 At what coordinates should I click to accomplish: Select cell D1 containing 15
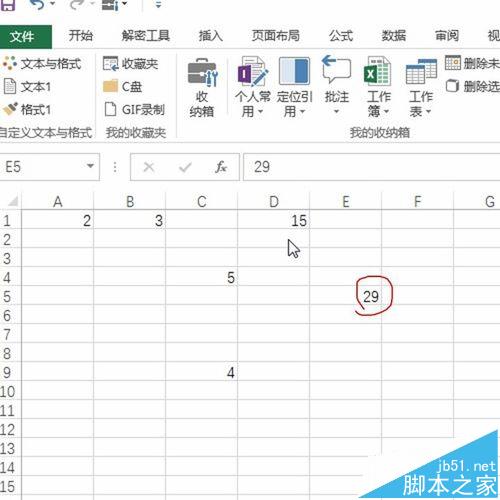(x=274, y=220)
